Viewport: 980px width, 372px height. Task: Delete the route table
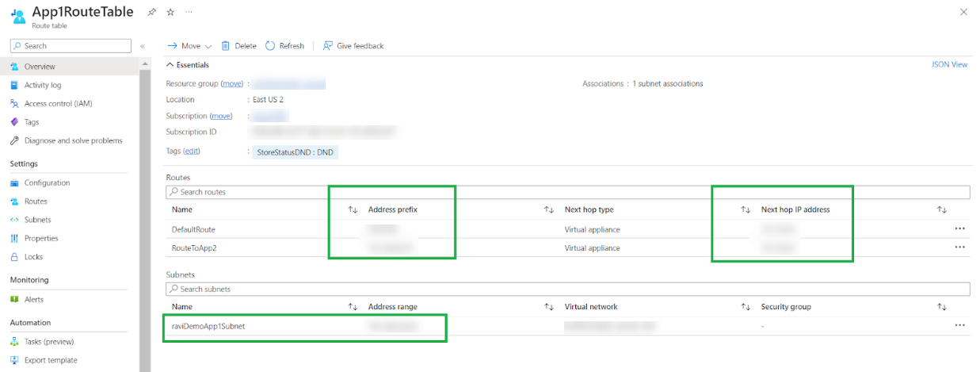(x=238, y=46)
